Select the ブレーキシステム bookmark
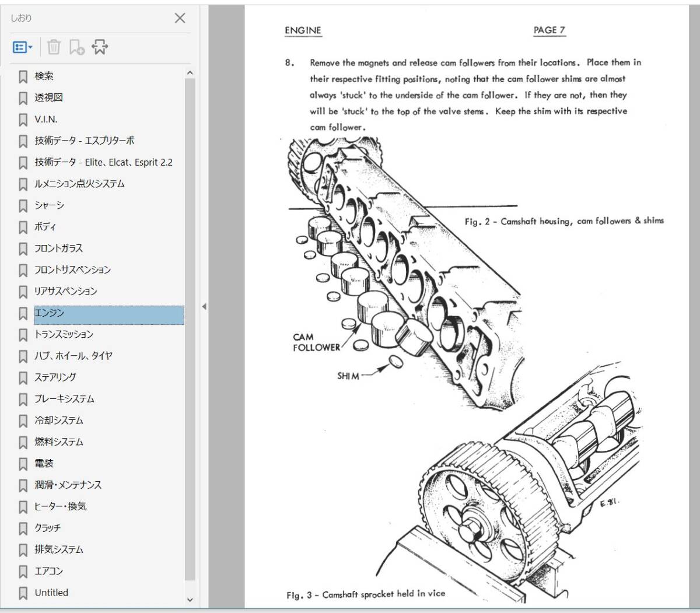This screenshot has width=700, height=613. 64,399
